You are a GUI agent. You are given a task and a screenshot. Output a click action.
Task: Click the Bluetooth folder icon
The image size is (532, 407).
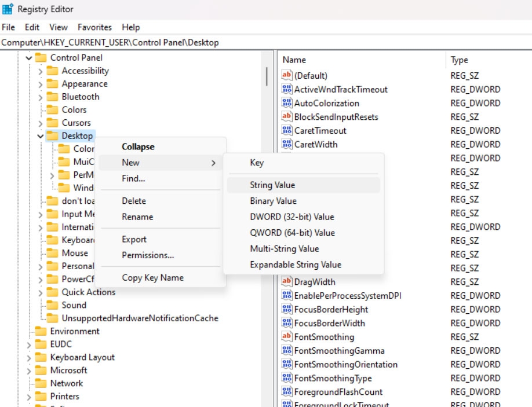pos(52,97)
